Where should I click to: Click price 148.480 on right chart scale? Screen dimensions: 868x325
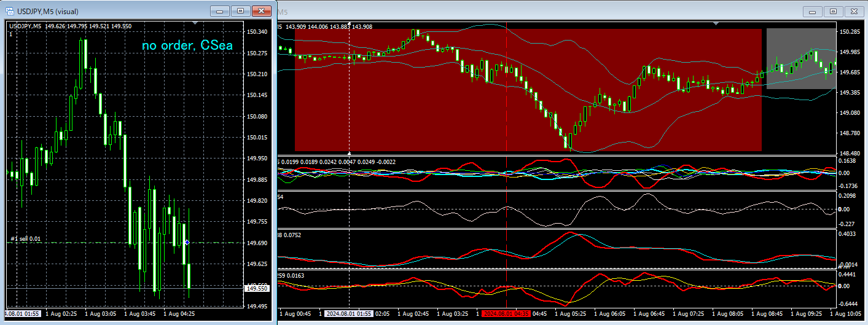(x=850, y=153)
